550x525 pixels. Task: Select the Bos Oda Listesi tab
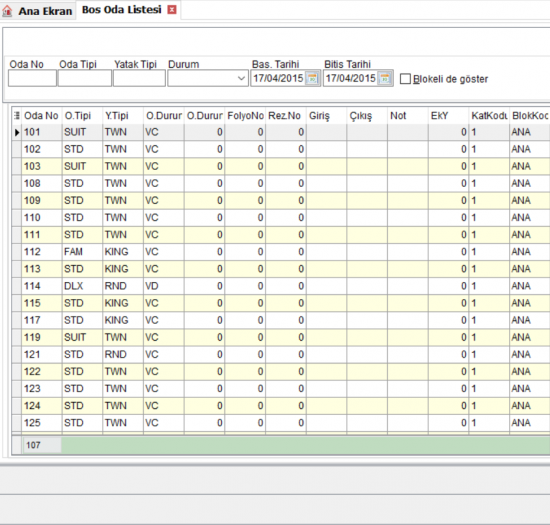(x=122, y=10)
